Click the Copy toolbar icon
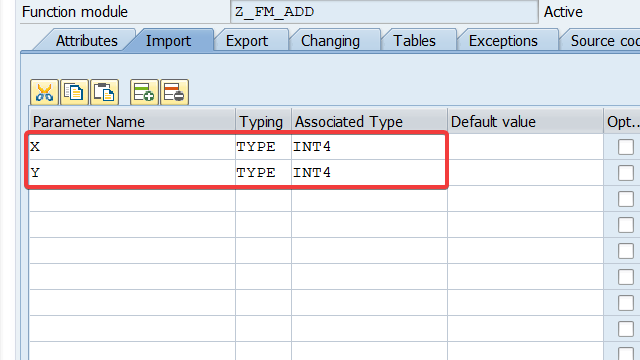 point(74,92)
